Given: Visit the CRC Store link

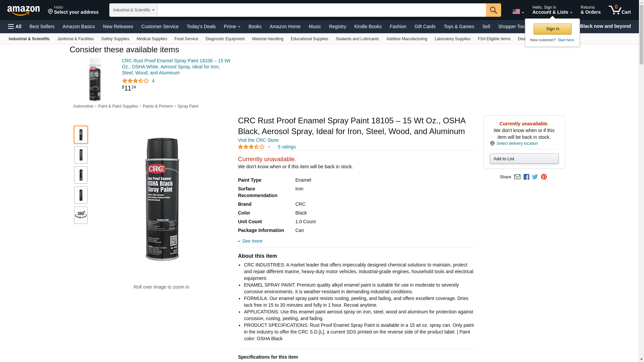Looking at the screenshot, I should pos(258,140).
